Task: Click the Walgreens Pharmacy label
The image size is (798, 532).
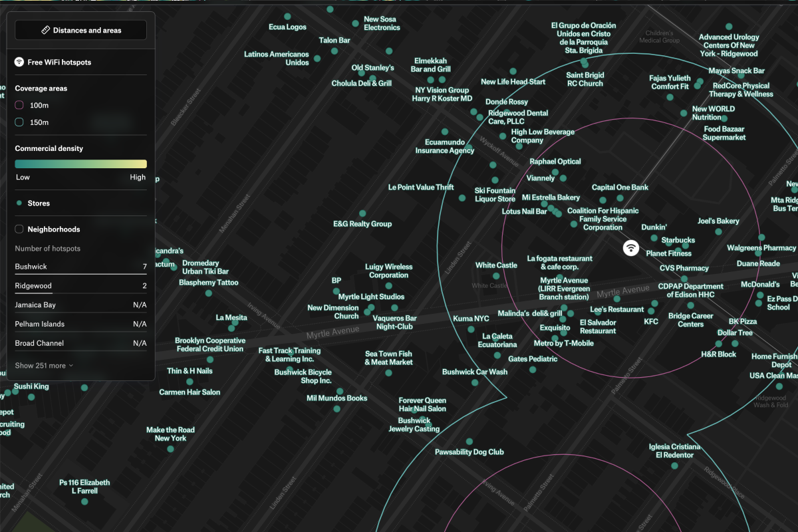Action: [x=761, y=248]
